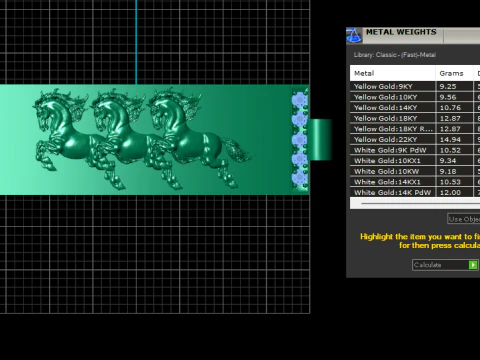Click the 14.94 grams value

[450, 140]
